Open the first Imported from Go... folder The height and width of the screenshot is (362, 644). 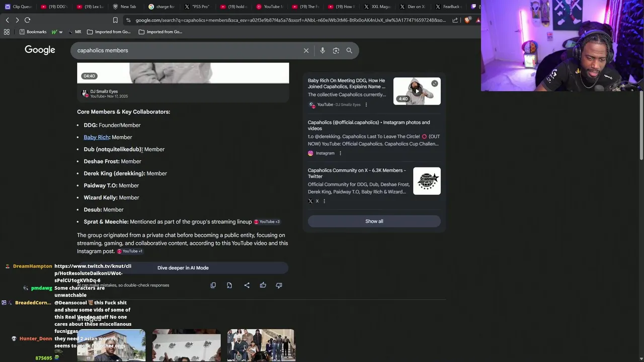click(x=109, y=32)
